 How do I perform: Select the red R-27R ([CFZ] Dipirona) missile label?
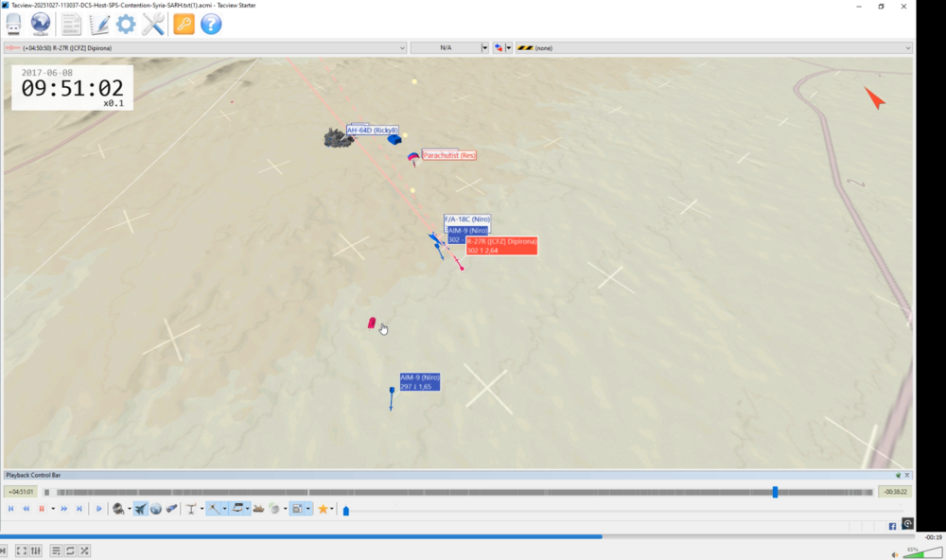click(x=501, y=246)
